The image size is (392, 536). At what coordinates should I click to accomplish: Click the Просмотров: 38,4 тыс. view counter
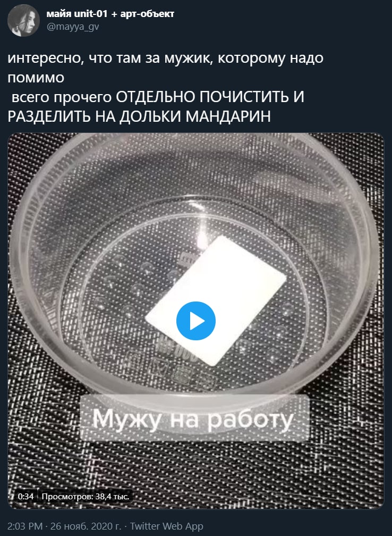pos(86,496)
